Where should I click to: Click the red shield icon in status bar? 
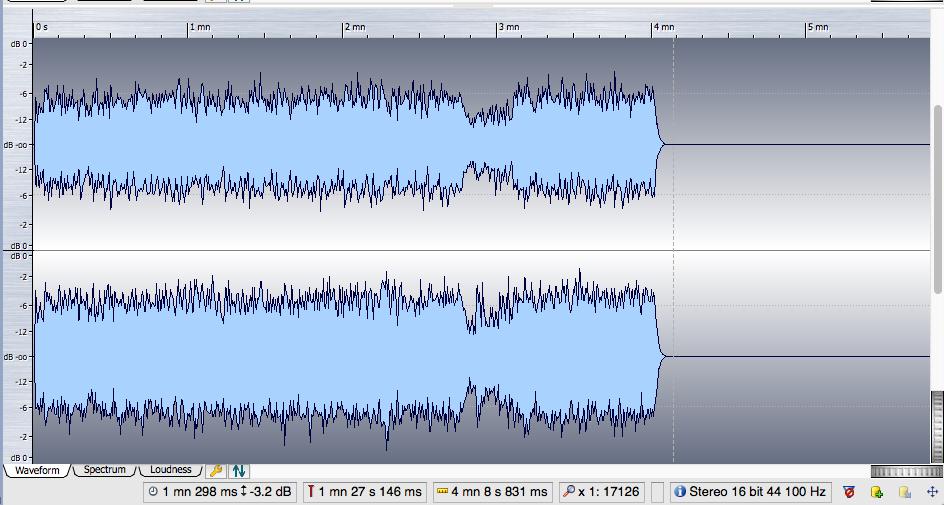point(849,492)
